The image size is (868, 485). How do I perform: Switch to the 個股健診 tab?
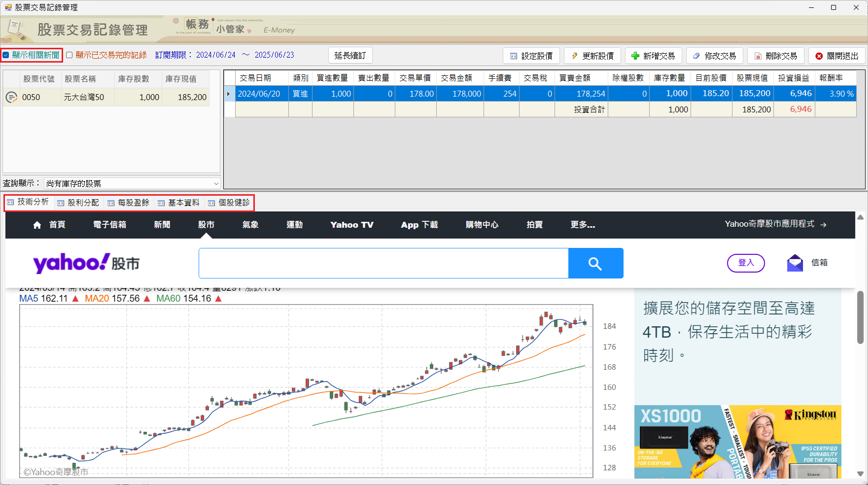229,203
